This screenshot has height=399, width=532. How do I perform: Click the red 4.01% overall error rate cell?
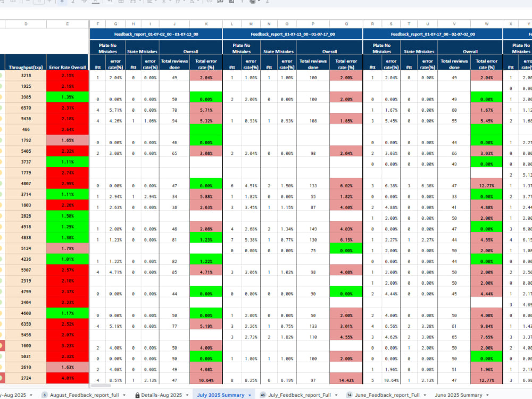[x=68, y=378]
